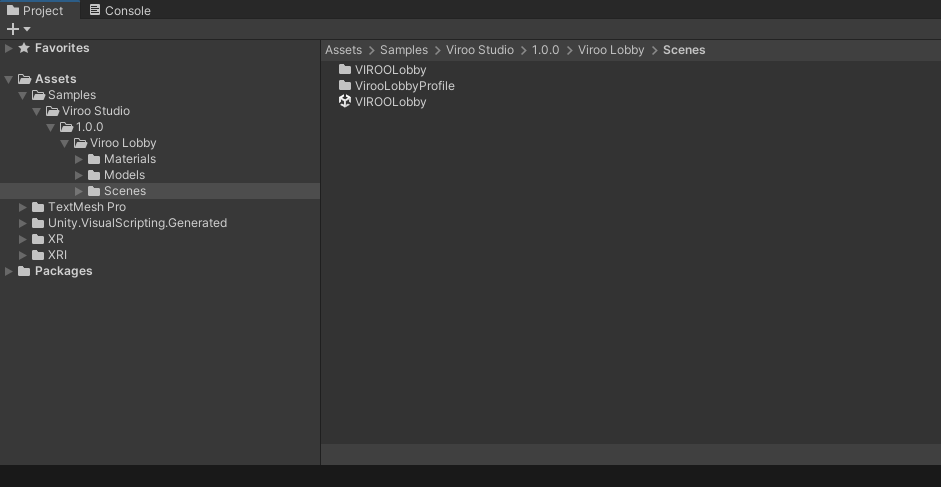Switch to the Project tab
941x487 pixels.
[40, 10]
